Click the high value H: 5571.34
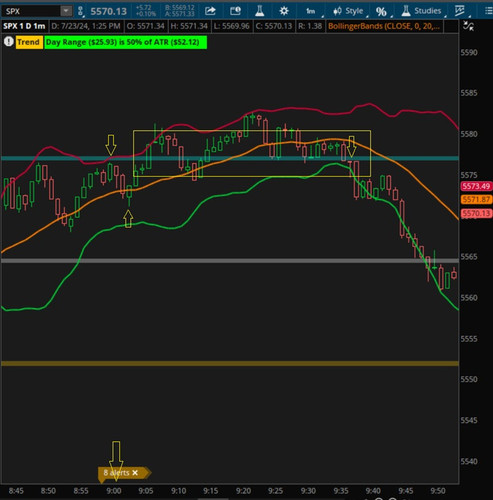 (x=189, y=26)
